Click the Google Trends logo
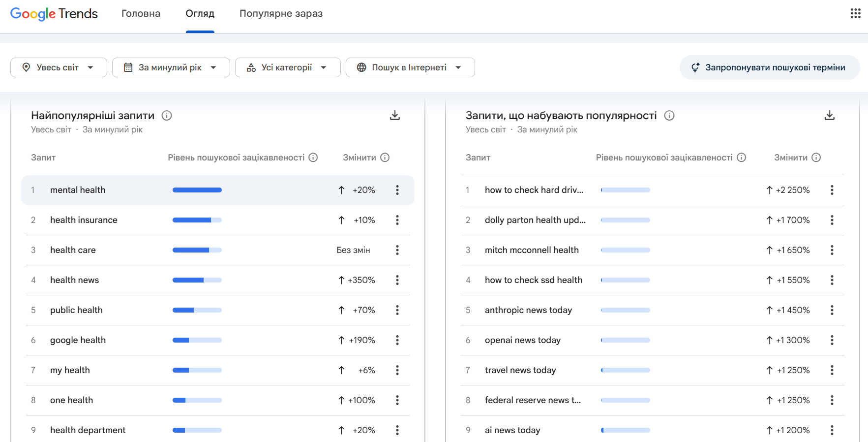 (54, 14)
